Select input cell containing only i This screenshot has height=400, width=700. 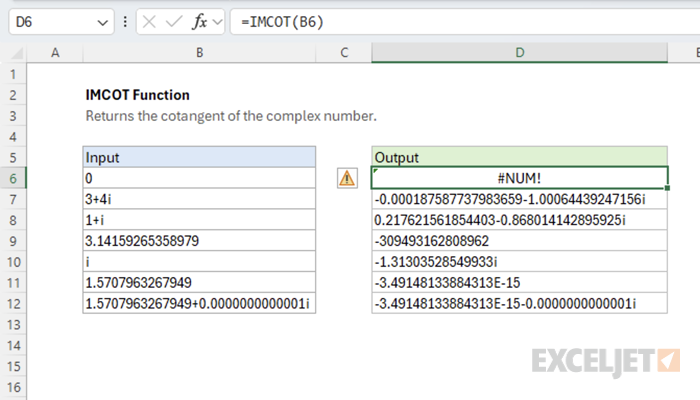pyautogui.click(x=199, y=262)
